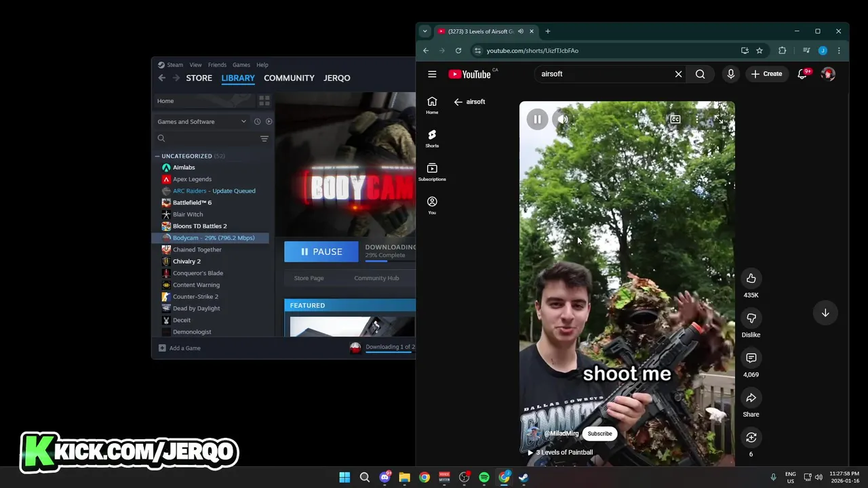The image size is (868, 488).
Task: Open a new Chrome tab
Action: [548, 31]
